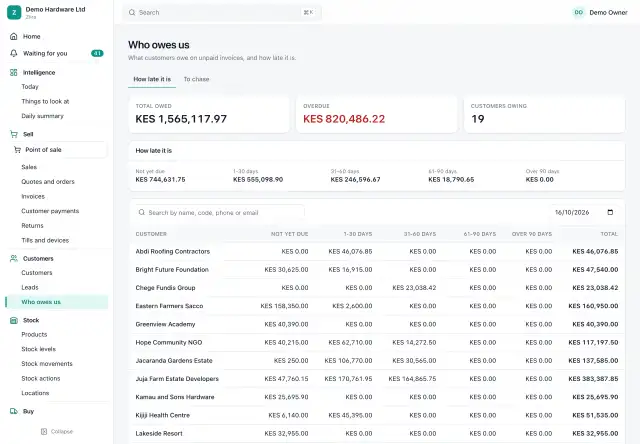Image resolution: width=640 pixels, height=444 pixels.
Task: Go to Quotes and orders
Action: coord(48,182)
